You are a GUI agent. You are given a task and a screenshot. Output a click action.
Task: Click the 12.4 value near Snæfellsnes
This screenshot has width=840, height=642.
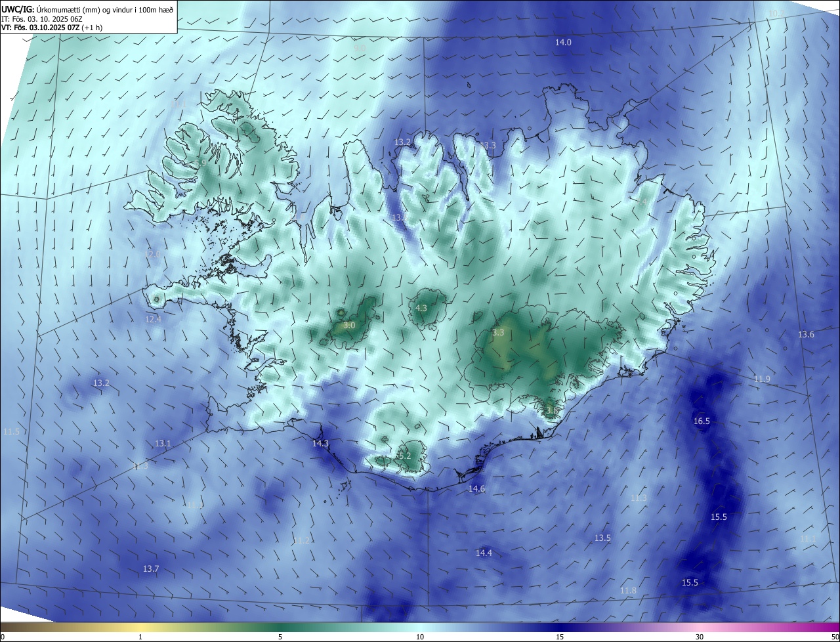[x=153, y=319]
